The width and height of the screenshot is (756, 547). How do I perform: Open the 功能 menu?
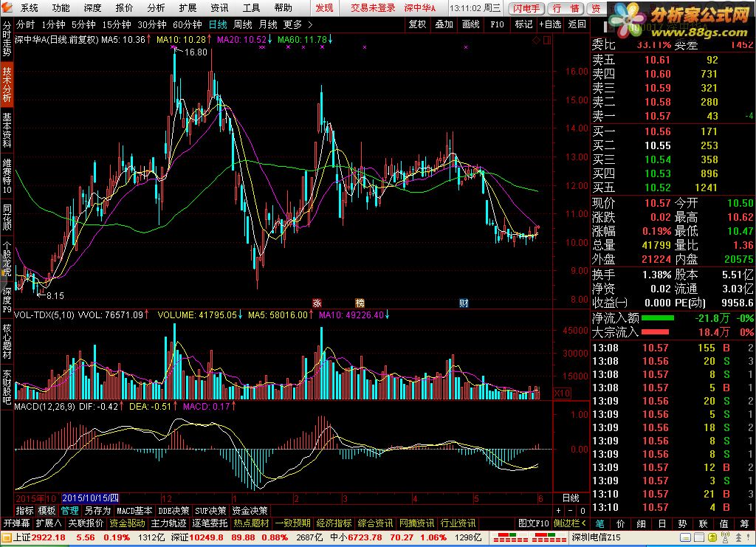click(61, 7)
